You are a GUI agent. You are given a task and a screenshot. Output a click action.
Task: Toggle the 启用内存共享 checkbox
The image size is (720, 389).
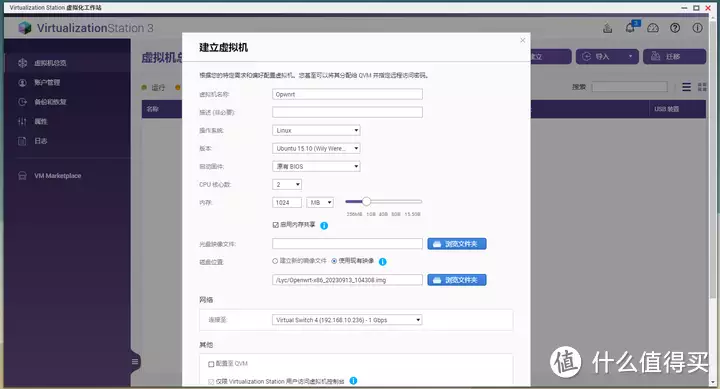(x=276, y=225)
